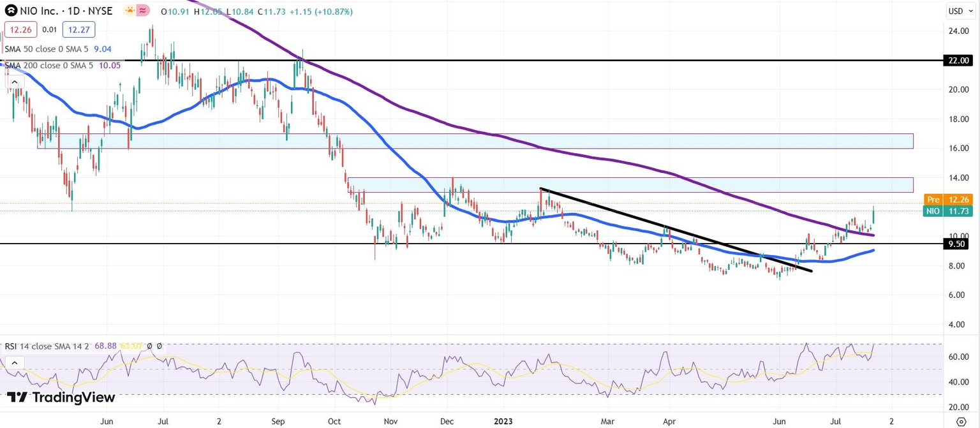This screenshot has width=980, height=428.
Task: Click the blue 12.27 ask button
Action: (x=78, y=29)
